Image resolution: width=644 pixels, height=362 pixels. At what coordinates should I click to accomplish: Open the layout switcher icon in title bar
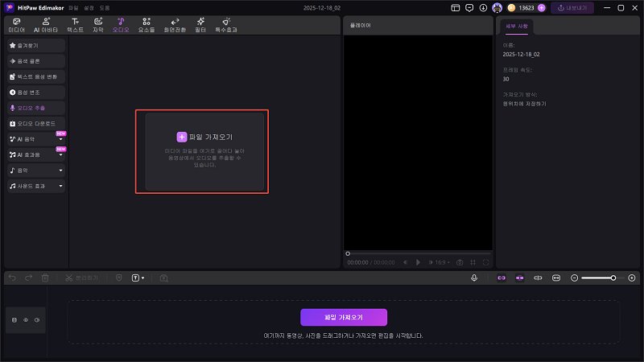click(455, 8)
